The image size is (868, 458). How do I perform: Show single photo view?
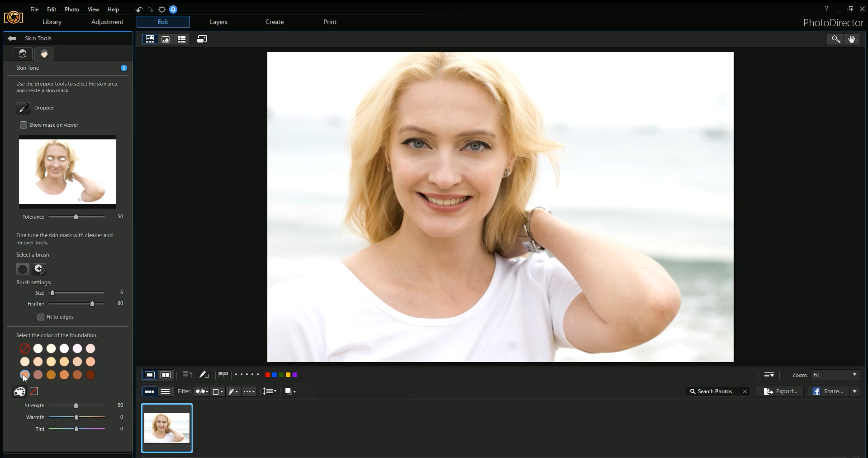150,375
